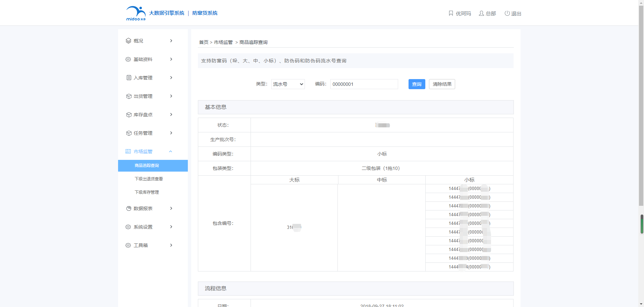This screenshot has width=644, height=307.
Task: Expand the 数据报表 menu chevron
Action: tap(171, 208)
